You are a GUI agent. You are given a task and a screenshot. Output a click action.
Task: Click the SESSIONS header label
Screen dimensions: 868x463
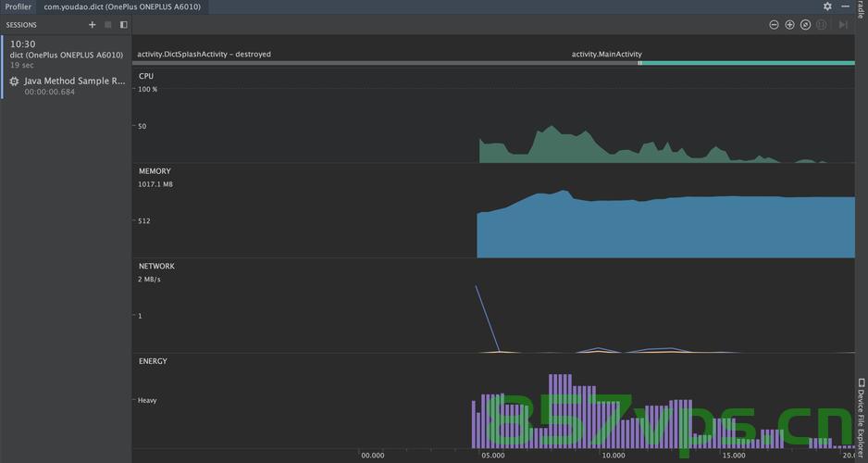coord(21,25)
